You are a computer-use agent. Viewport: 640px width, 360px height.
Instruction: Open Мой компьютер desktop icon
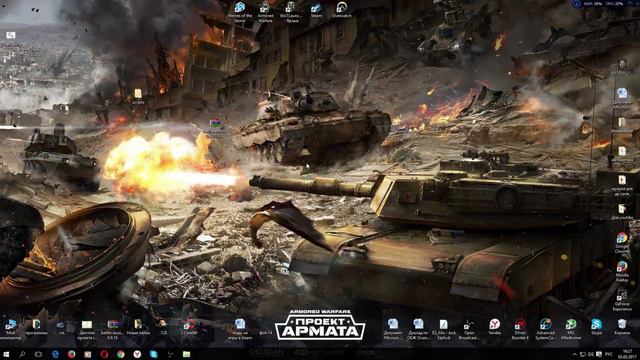[11, 330]
